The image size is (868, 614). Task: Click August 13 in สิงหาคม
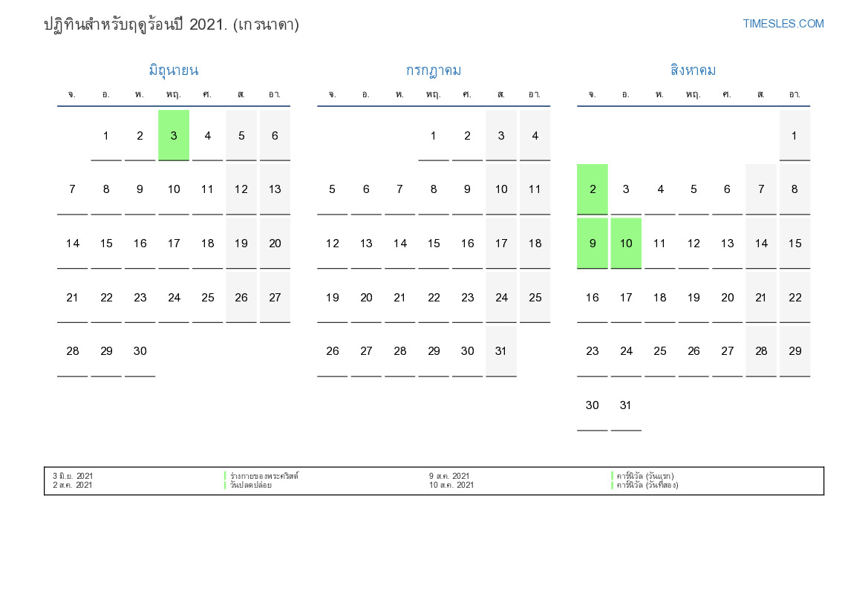coord(728,244)
